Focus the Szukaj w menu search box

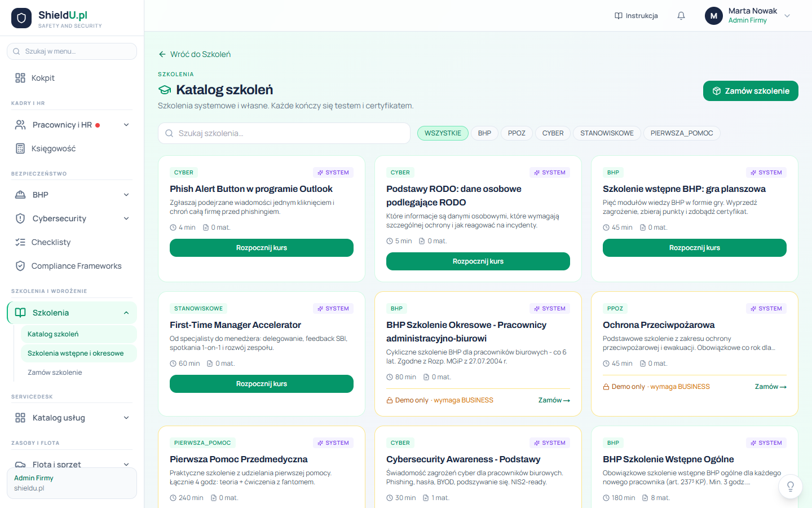[72, 51]
